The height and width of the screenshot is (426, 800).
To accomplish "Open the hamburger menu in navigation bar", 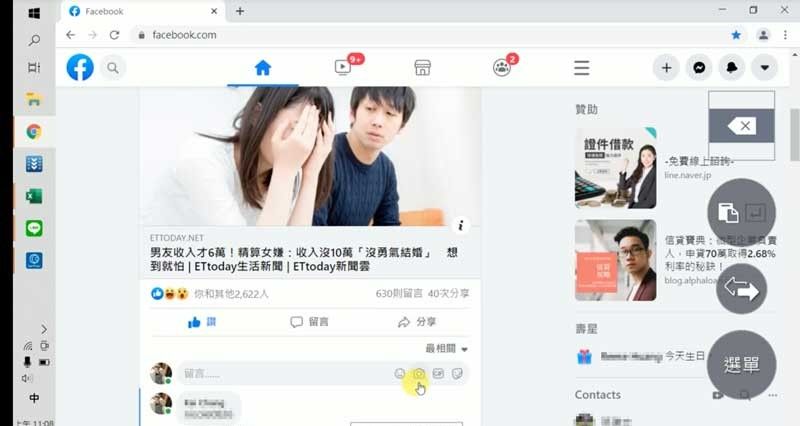I will click(x=581, y=68).
